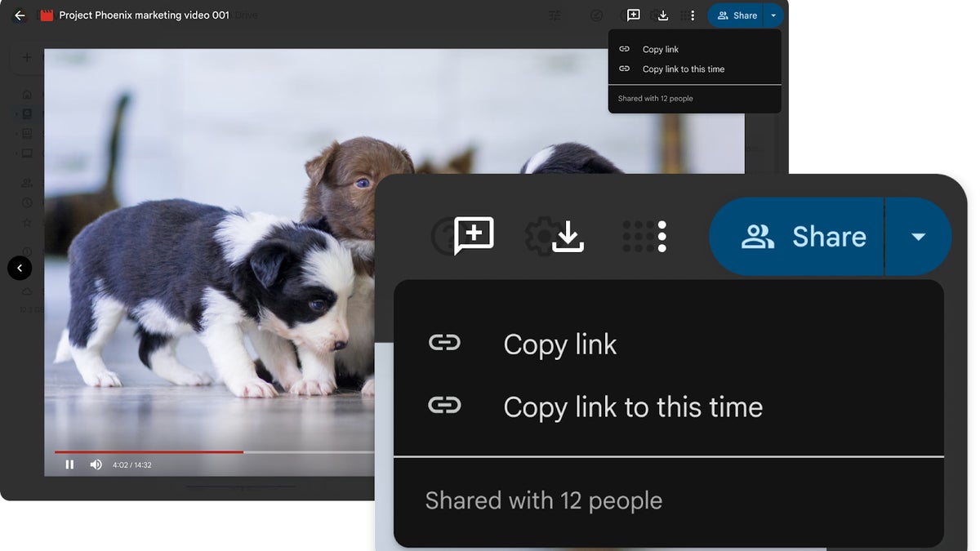Click add comment icon in small top toolbar
Viewport: 980px width, 551px height.
[633, 16]
